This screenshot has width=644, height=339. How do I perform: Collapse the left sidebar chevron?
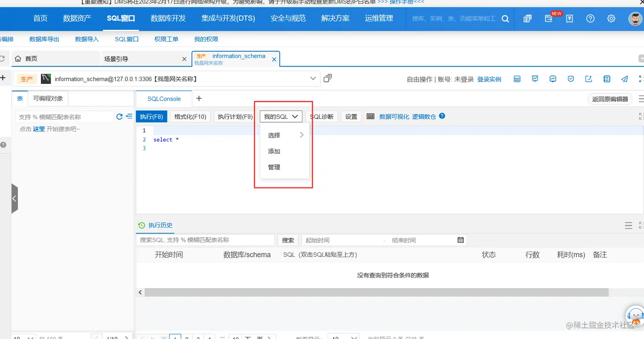click(x=14, y=198)
